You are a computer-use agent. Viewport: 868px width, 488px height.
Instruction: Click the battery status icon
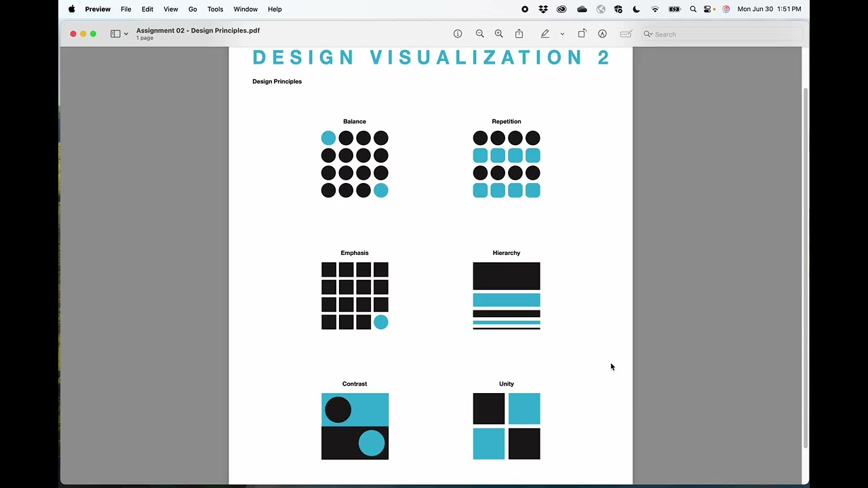pyautogui.click(x=675, y=9)
